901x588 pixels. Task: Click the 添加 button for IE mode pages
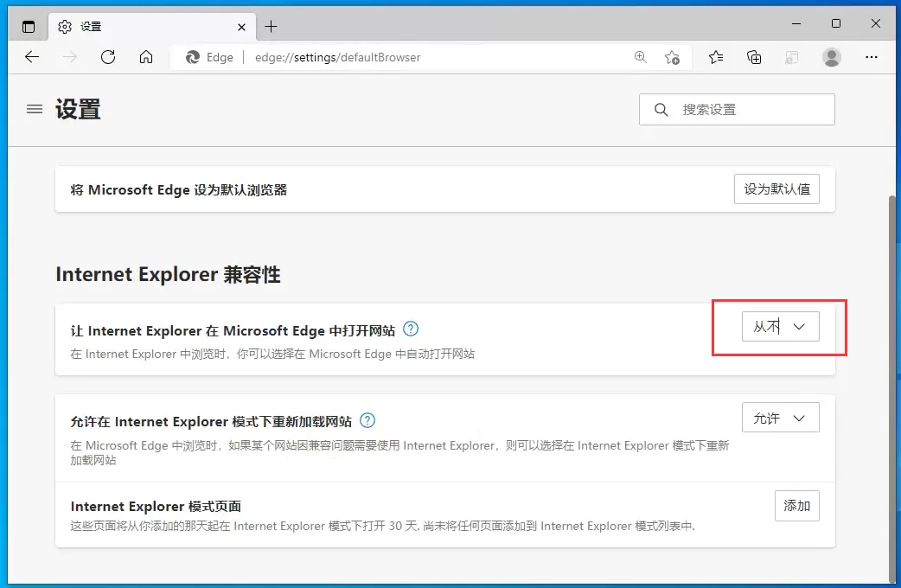click(x=796, y=506)
